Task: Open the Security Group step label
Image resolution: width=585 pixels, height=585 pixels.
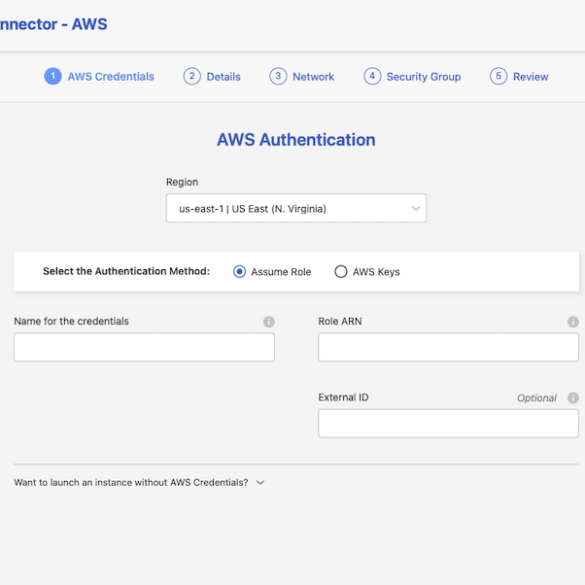Action: pyautogui.click(x=424, y=77)
